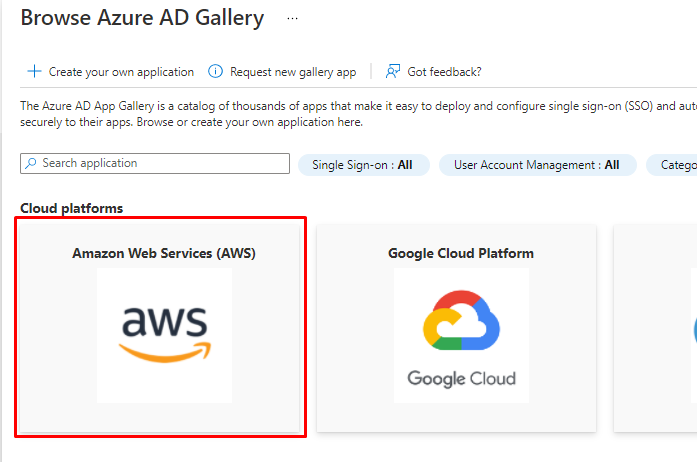Click the plus icon for creating an application
The image size is (697, 462).
click(34, 72)
